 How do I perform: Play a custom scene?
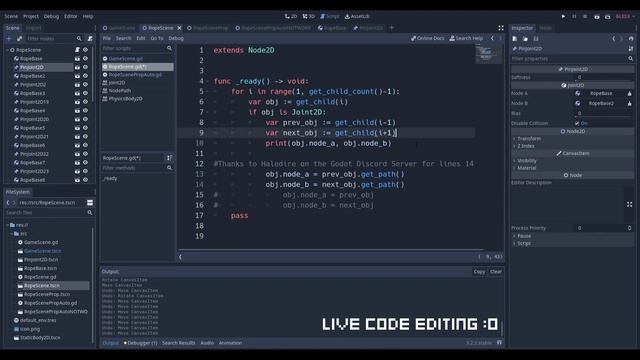coord(608,16)
